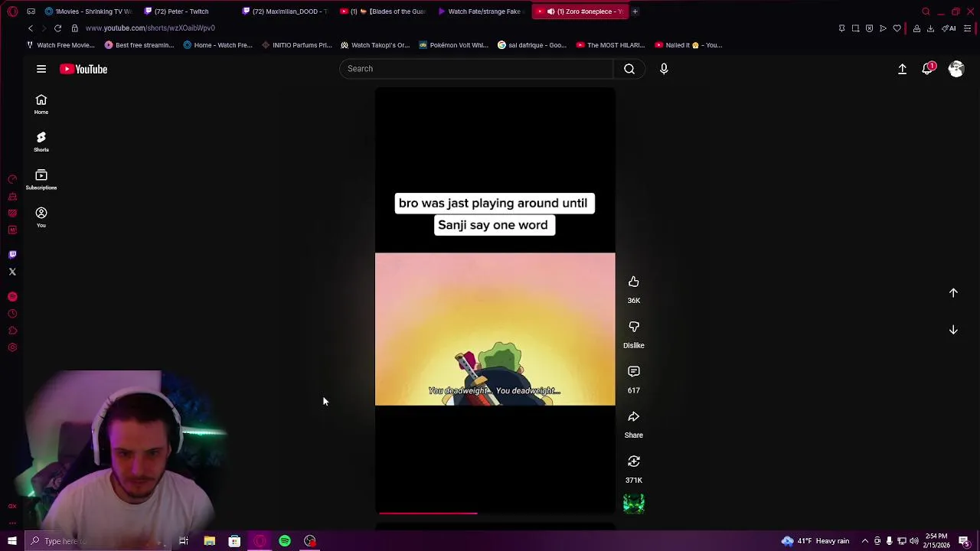Click the search magnifier button
This screenshot has height=551, width=980.
(x=629, y=69)
